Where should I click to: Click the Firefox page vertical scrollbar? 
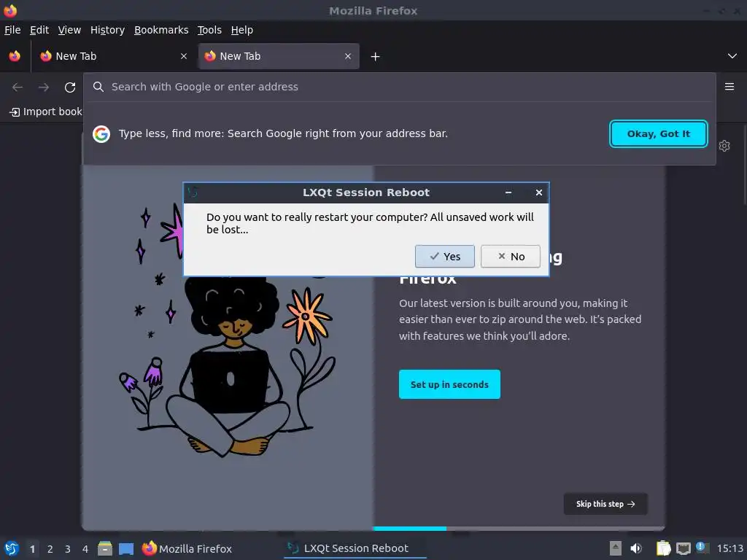pos(744,165)
